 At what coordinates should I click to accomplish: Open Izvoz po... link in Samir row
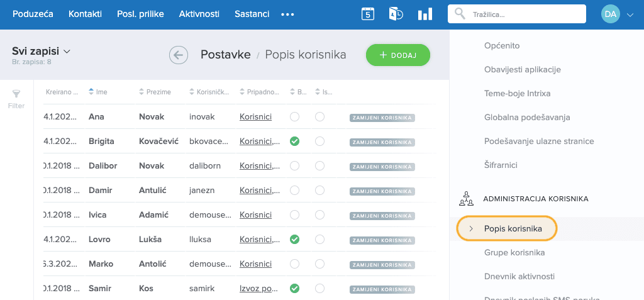tap(260, 288)
